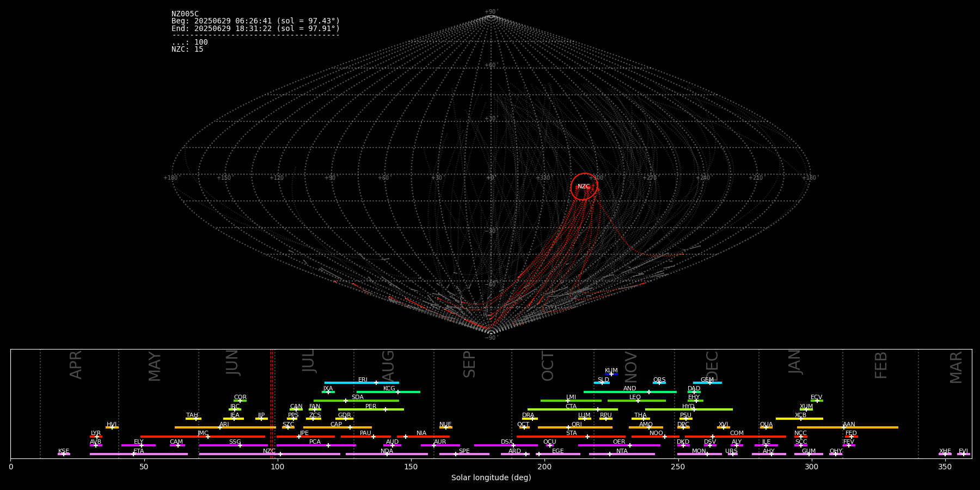Click the QUA shower label
Image resolution: width=980 pixels, height=490 pixels.
click(x=766, y=425)
